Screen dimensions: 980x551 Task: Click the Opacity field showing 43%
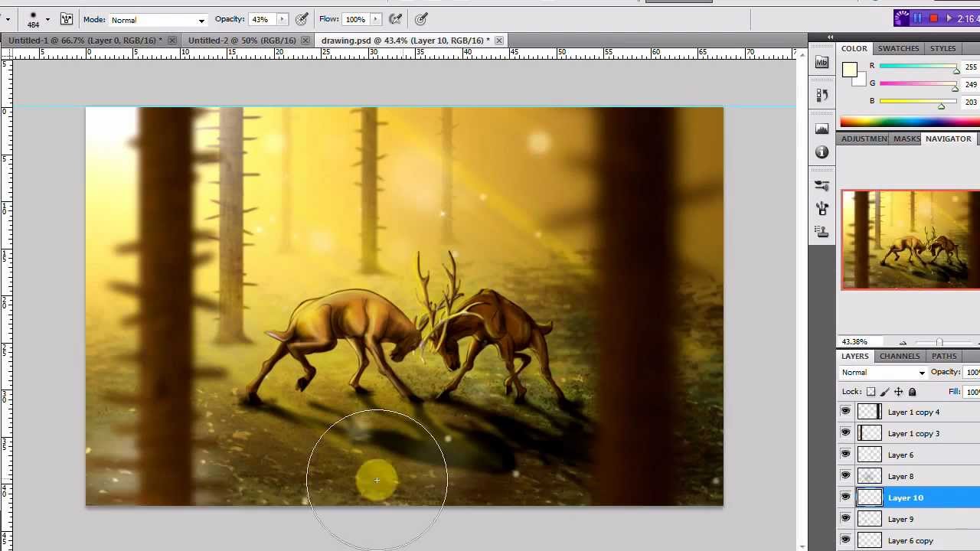[261, 19]
